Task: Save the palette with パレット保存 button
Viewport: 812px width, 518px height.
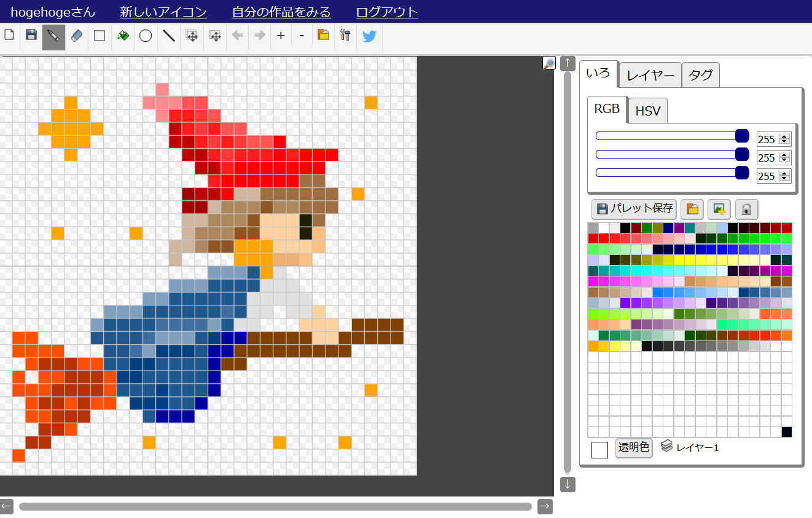Action: [x=633, y=210]
